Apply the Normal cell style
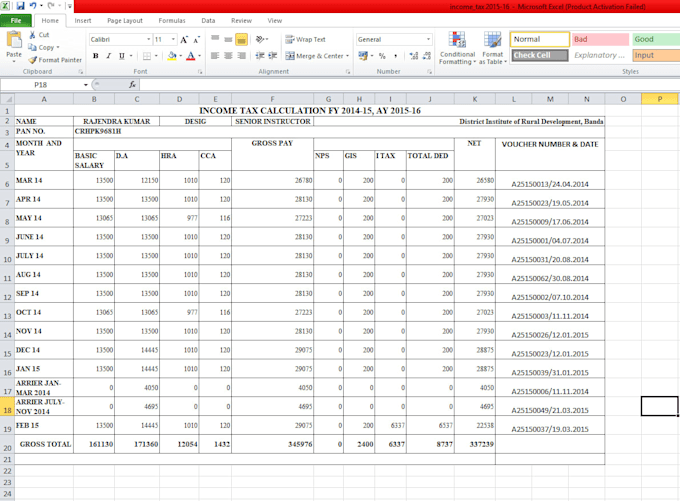The image size is (680, 501). click(539, 39)
